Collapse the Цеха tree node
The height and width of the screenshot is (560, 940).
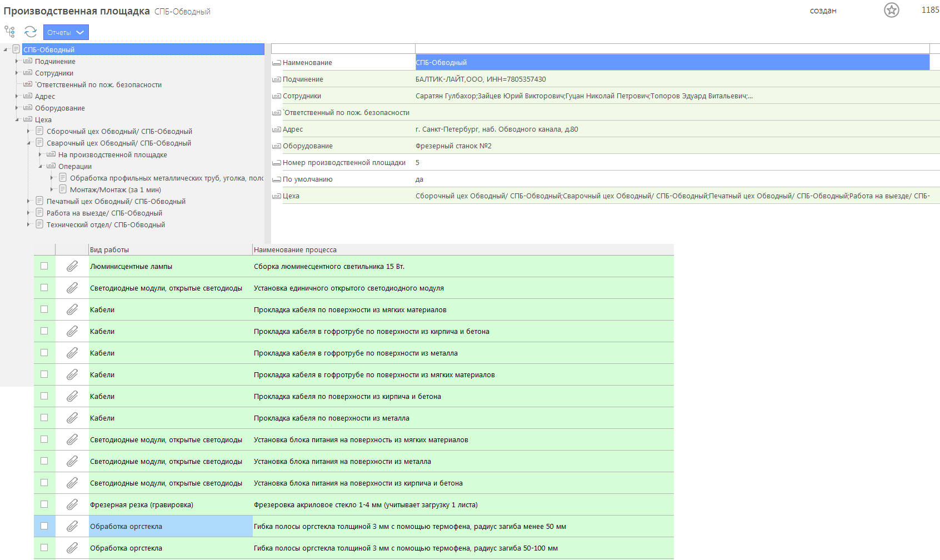pos(17,120)
